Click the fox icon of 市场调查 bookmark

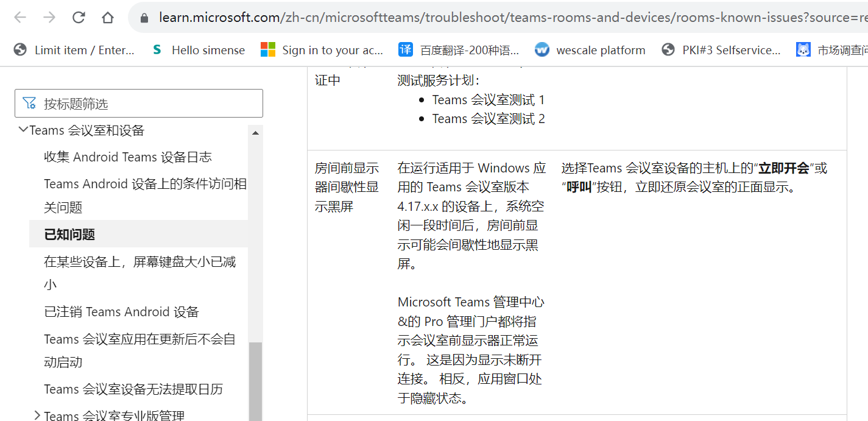tap(803, 50)
